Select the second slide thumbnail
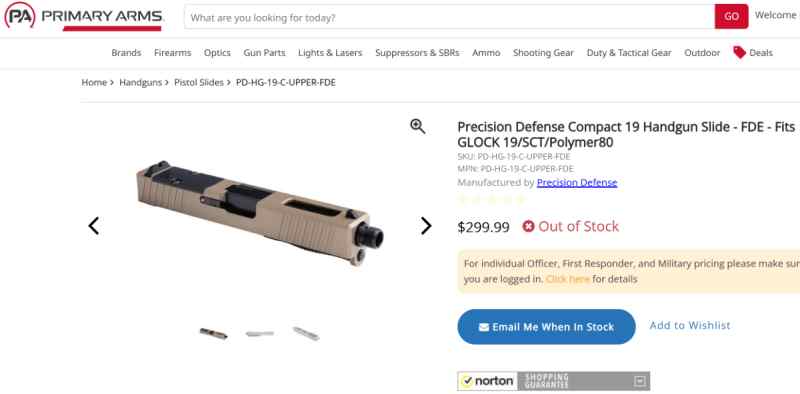Screen dimensions: 800x394 click(260, 333)
